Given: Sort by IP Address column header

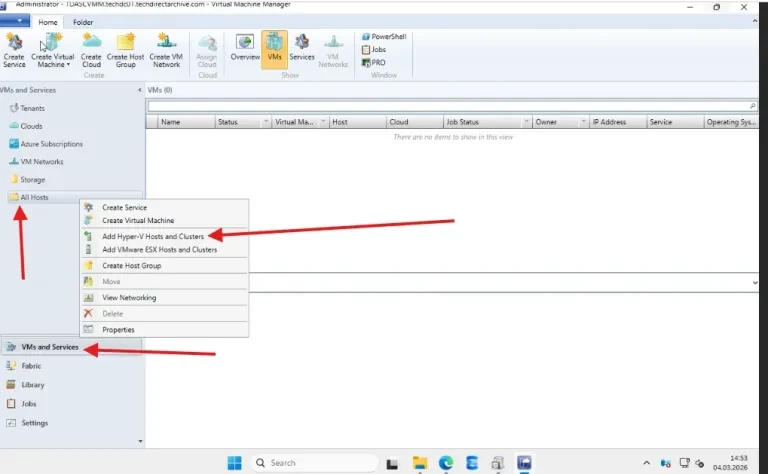Looking at the screenshot, I should pos(618,122).
